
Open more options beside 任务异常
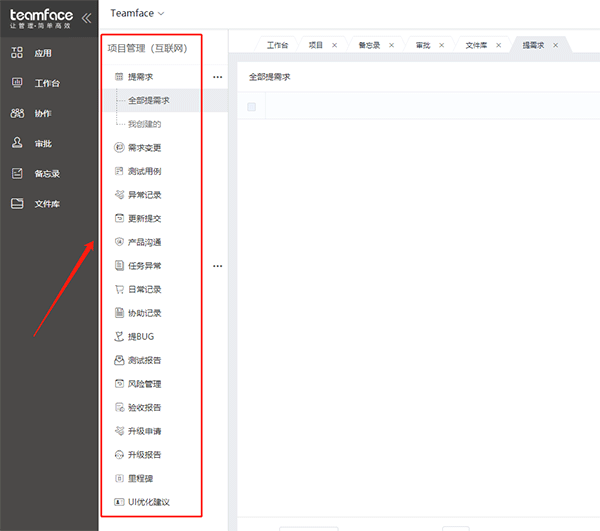pyautogui.click(x=217, y=266)
